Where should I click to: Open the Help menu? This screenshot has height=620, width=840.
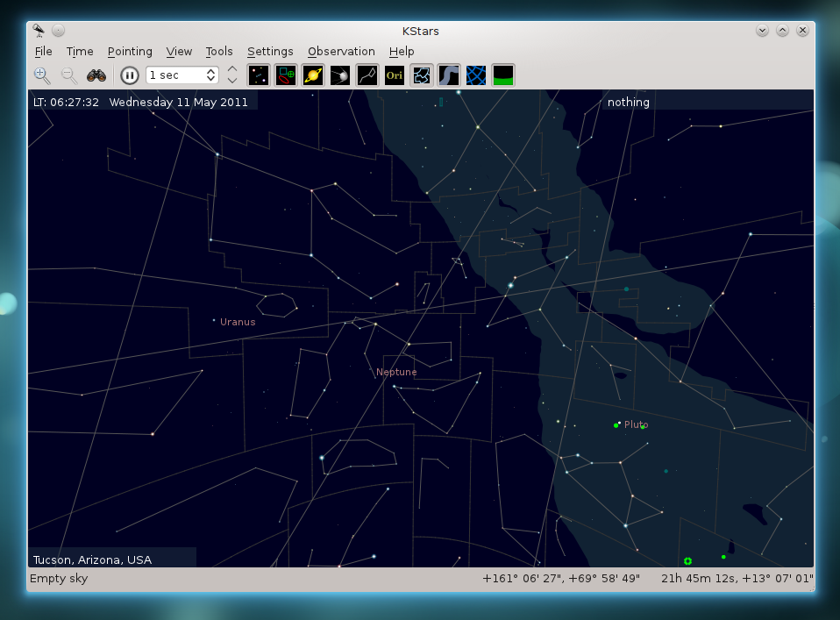point(402,52)
